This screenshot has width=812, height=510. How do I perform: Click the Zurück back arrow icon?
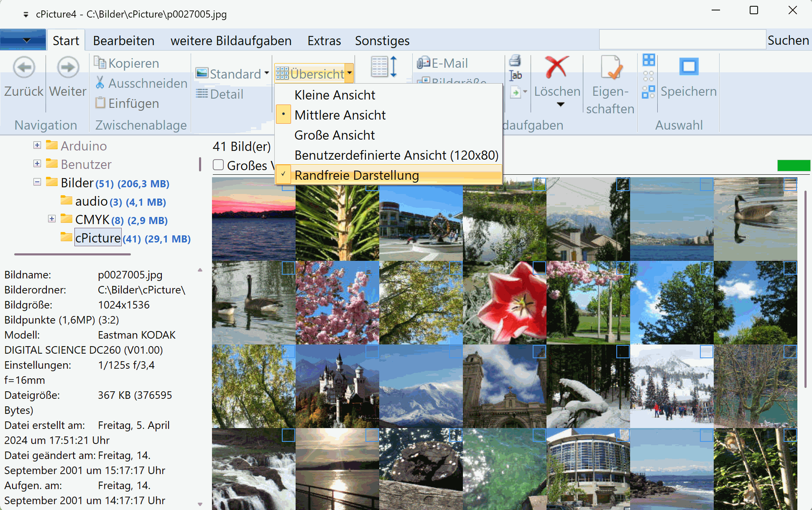pyautogui.click(x=24, y=67)
